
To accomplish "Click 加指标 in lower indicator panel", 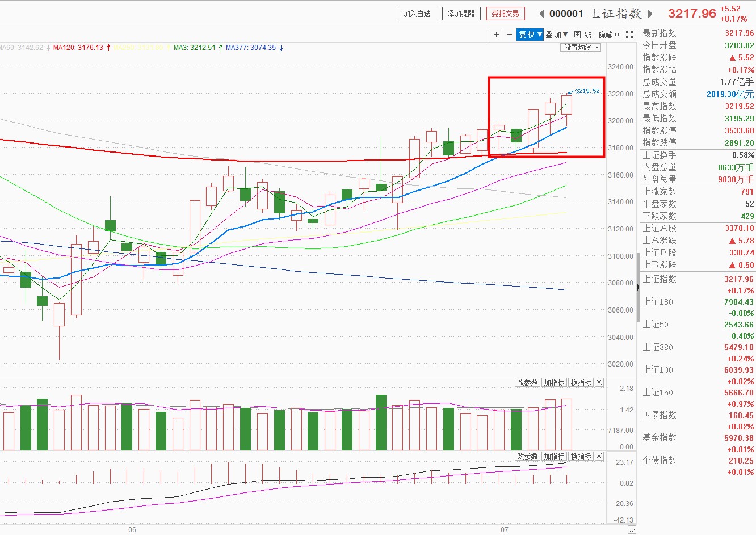I will 554,456.
